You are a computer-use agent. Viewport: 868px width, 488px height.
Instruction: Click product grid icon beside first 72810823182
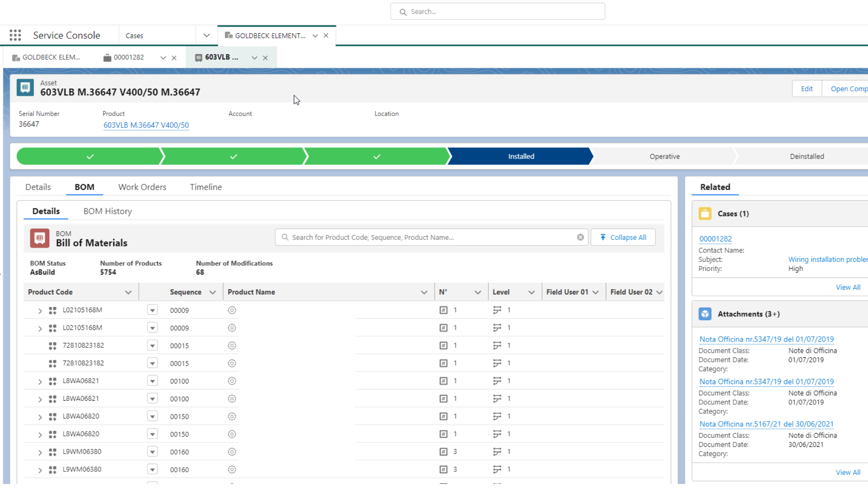pos(52,346)
